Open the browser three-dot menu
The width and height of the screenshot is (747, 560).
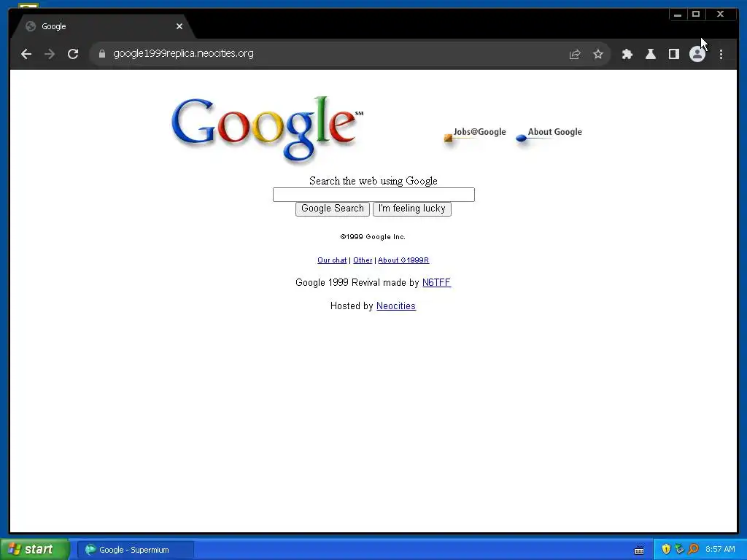click(721, 54)
